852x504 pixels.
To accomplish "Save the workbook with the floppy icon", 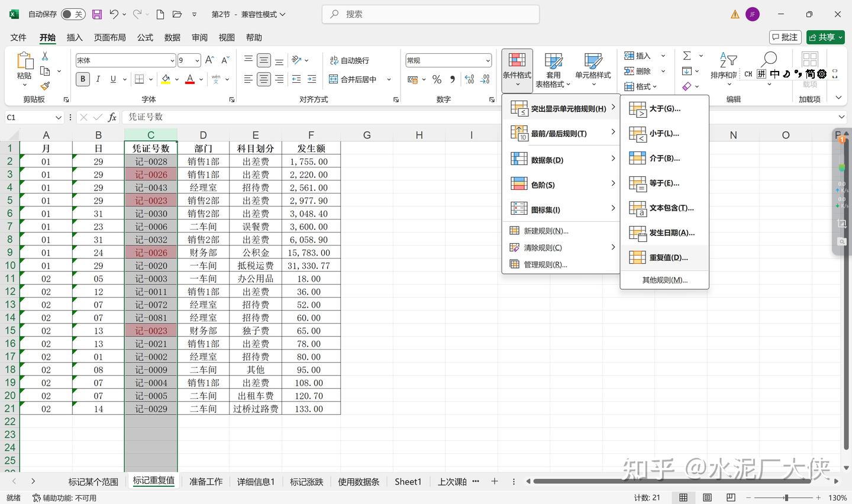I will point(97,14).
